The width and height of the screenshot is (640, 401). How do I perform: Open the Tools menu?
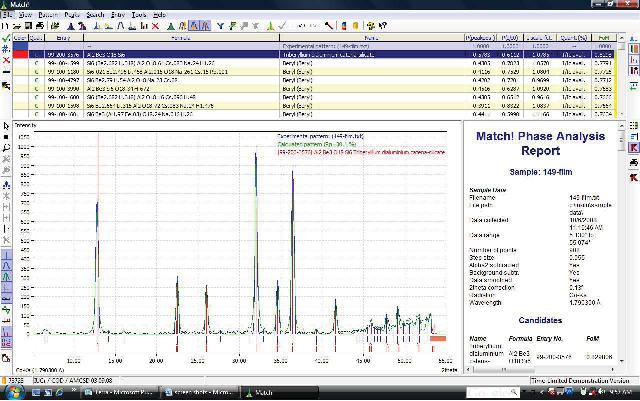coord(137,16)
